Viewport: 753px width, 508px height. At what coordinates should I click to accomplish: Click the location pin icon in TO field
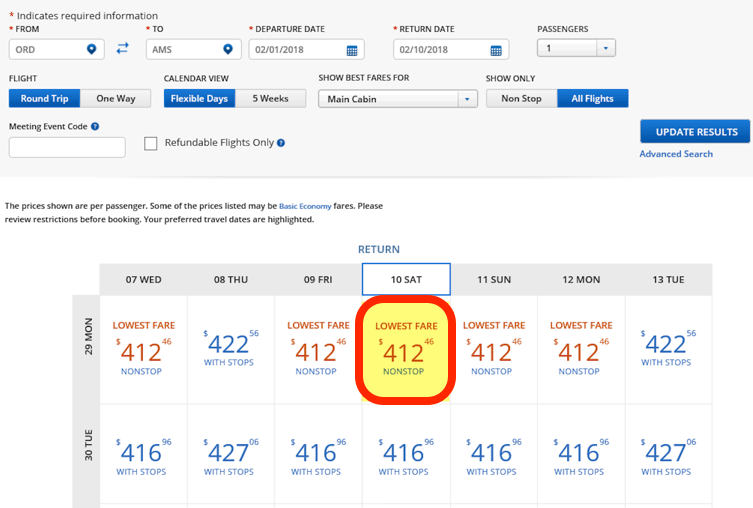tap(228, 49)
